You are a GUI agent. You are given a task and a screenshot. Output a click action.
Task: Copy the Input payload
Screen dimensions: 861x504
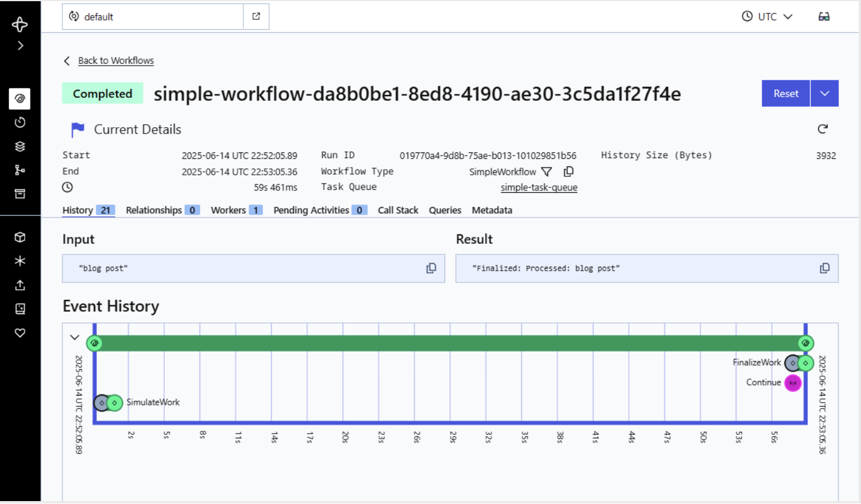(x=431, y=268)
